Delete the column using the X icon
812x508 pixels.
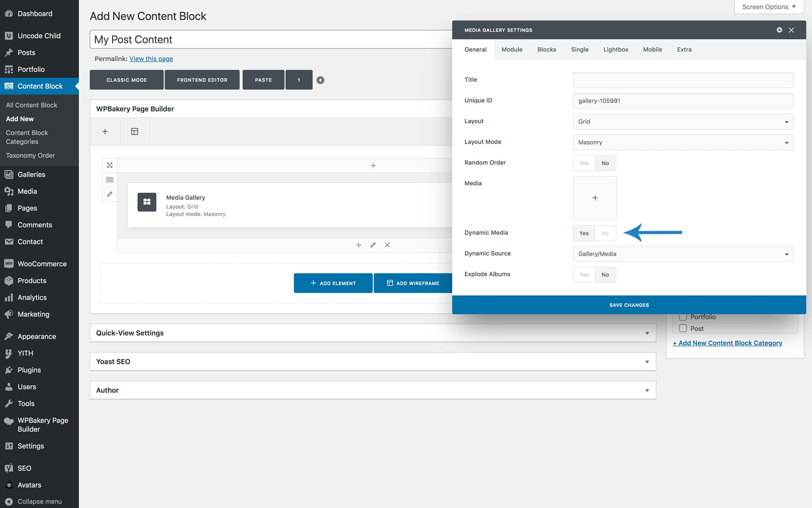point(387,245)
